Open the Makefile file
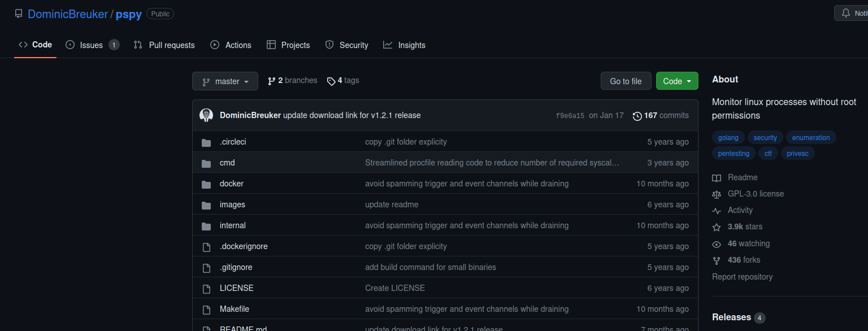Screen dimensions: 868x331 235,309
